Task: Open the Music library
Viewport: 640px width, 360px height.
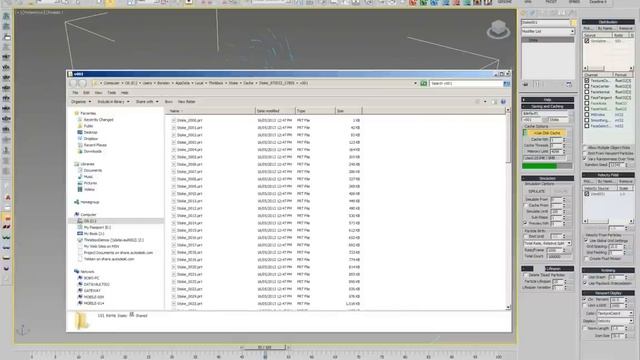Action: [x=88, y=177]
